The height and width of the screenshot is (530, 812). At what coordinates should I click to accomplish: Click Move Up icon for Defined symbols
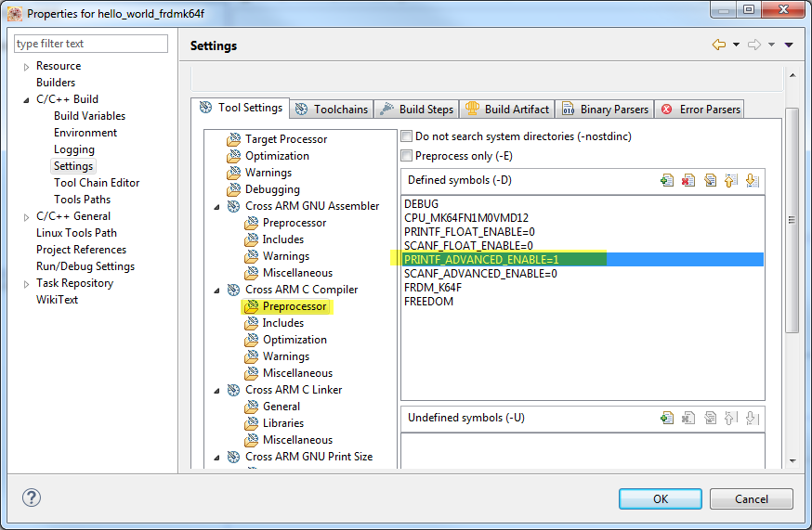(731, 181)
